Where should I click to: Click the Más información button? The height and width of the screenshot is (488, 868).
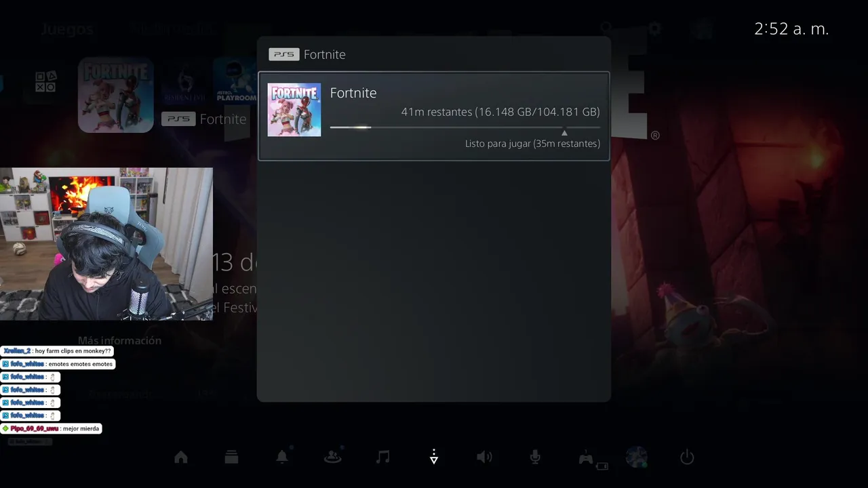[x=119, y=340]
